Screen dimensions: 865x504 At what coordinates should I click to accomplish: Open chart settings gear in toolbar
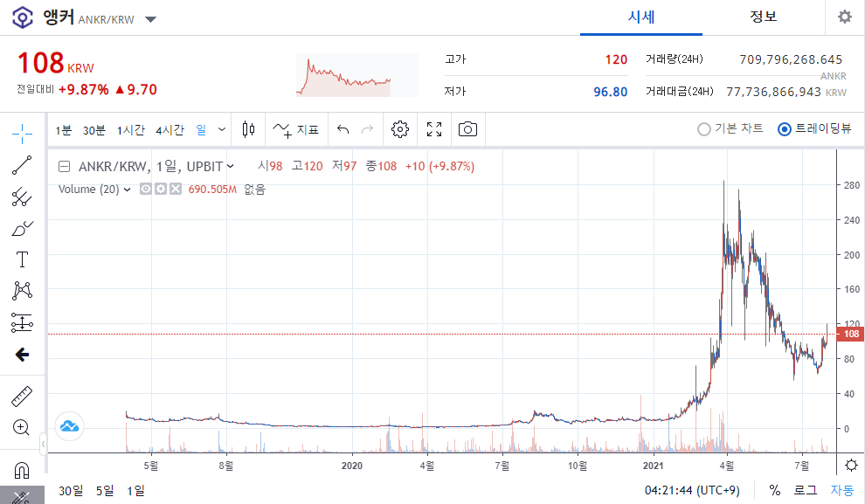point(400,129)
